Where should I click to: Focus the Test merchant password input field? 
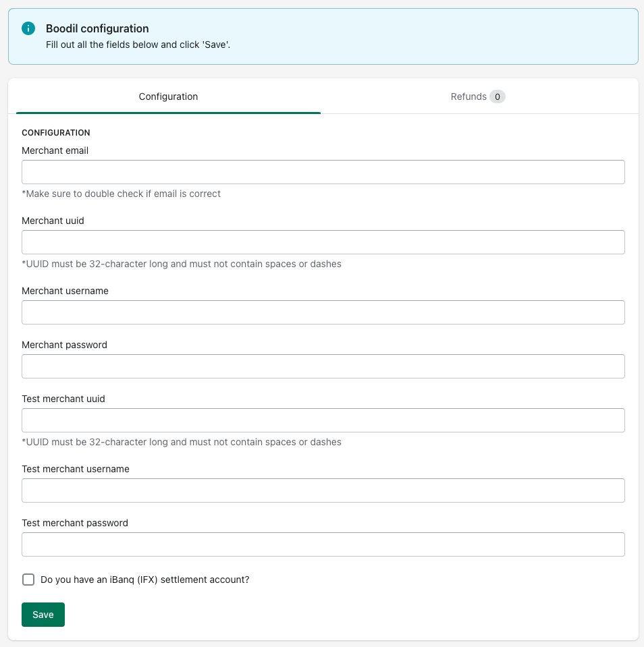pos(323,544)
